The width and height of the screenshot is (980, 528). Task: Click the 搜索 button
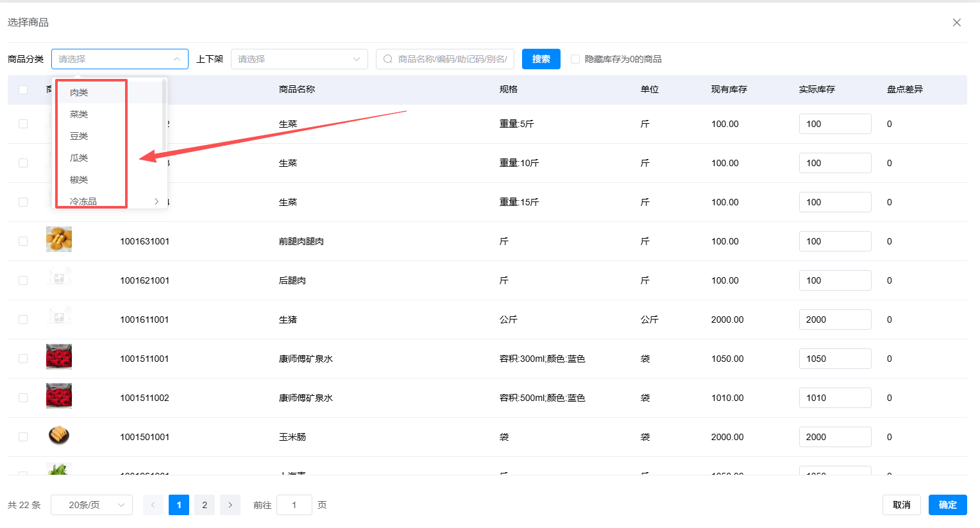541,59
